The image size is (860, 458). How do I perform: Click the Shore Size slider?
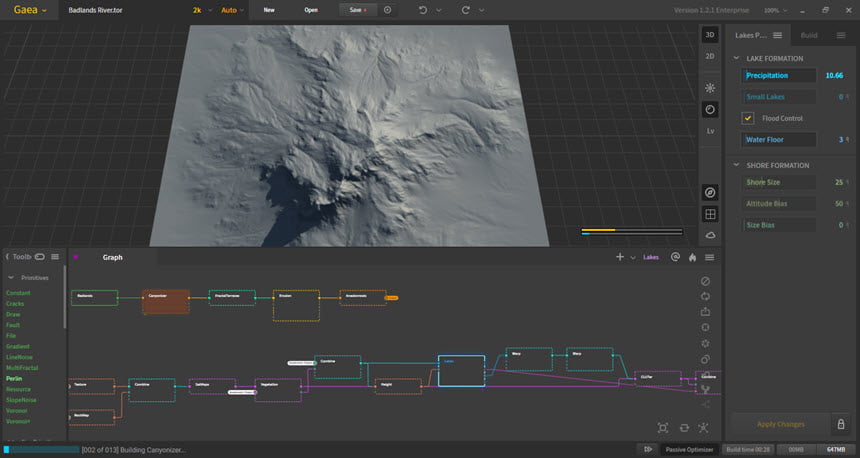(x=779, y=182)
